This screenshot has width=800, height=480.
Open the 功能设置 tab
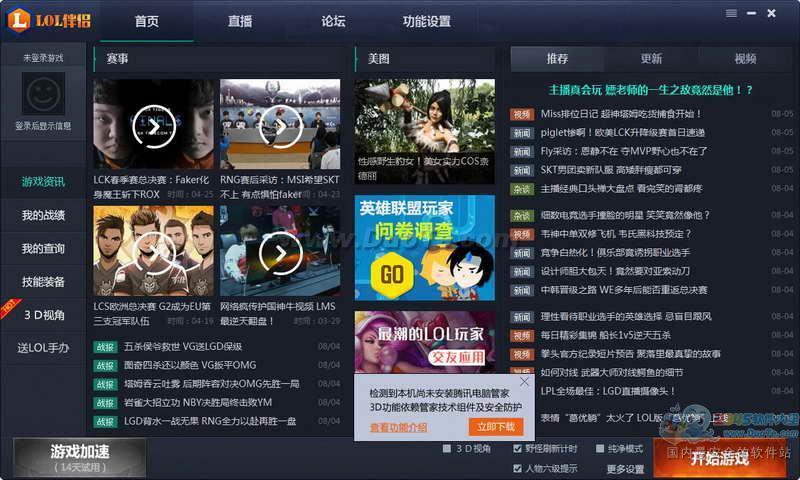tap(427, 21)
